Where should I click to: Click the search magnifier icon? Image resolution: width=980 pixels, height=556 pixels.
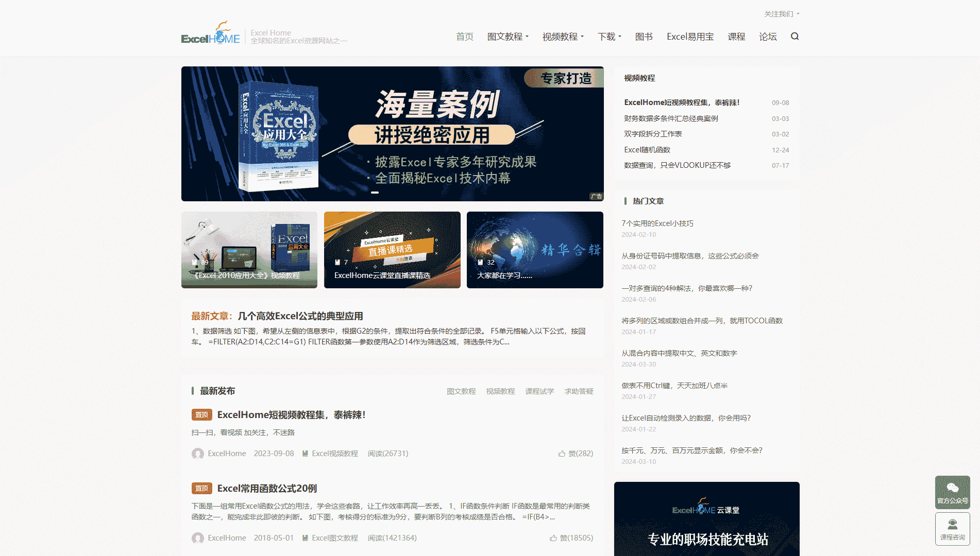pos(795,36)
